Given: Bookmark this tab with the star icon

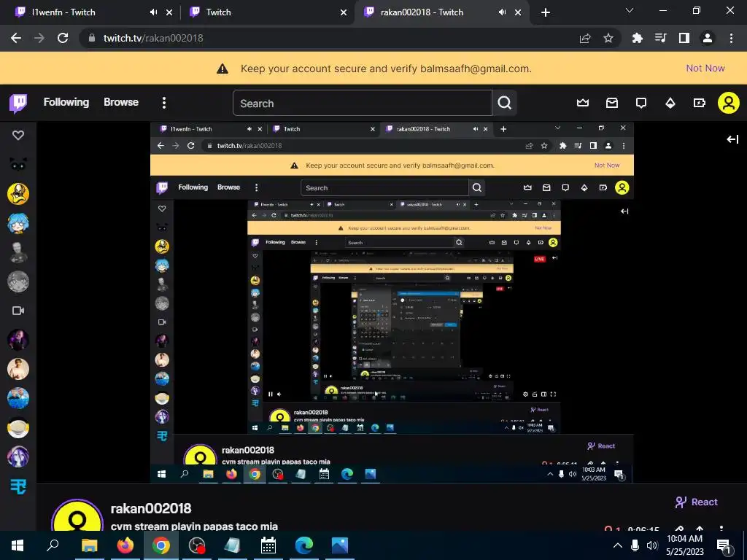Looking at the screenshot, I should click(x=608, y=38).
